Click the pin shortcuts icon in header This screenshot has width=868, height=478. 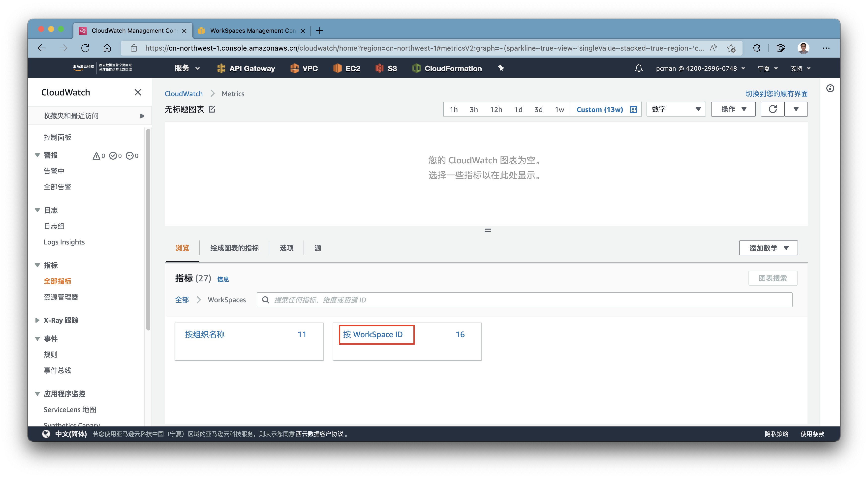pos(501,68)
